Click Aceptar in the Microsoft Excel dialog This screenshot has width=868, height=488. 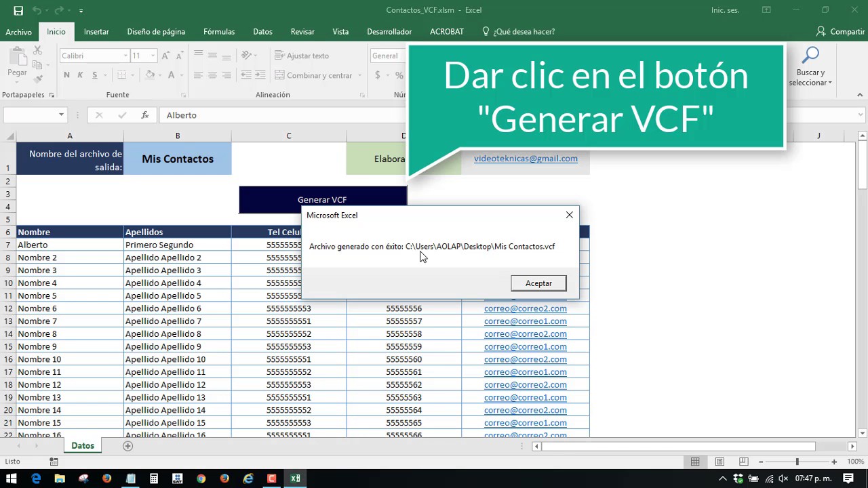[538, 283]
